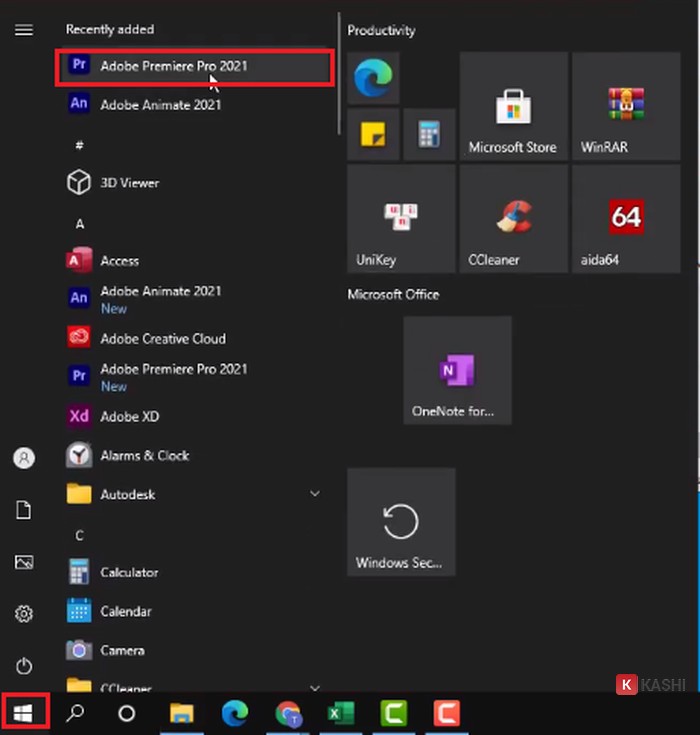Open Cortana circle on taskbar
The image size is (700, 735).
127,713
